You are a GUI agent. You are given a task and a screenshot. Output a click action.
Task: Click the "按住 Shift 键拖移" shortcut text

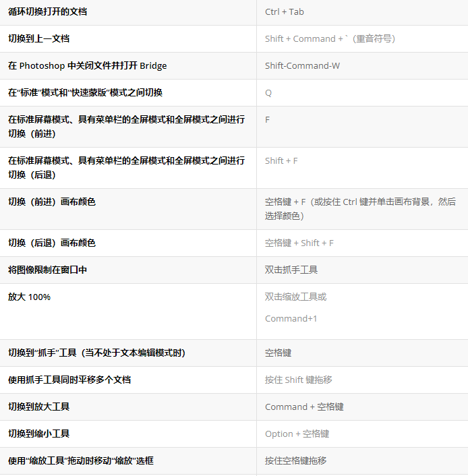coord(298,380)
